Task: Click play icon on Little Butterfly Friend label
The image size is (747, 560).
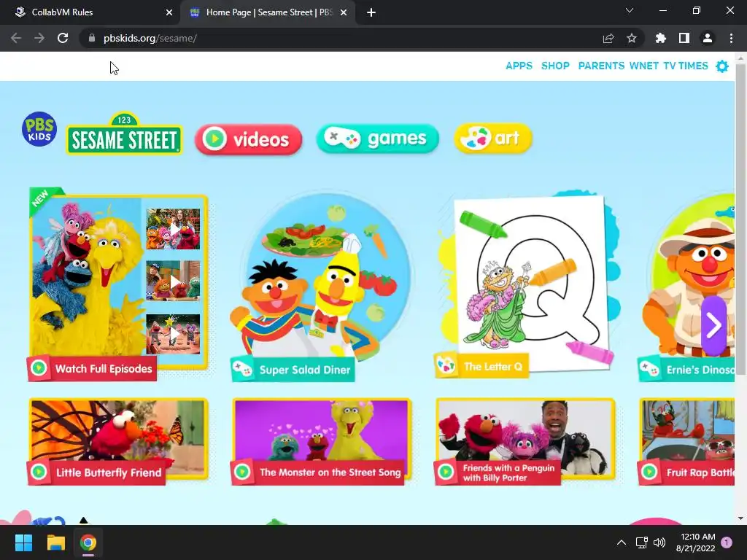Action: pyautogui.click(x=39, y=472)
